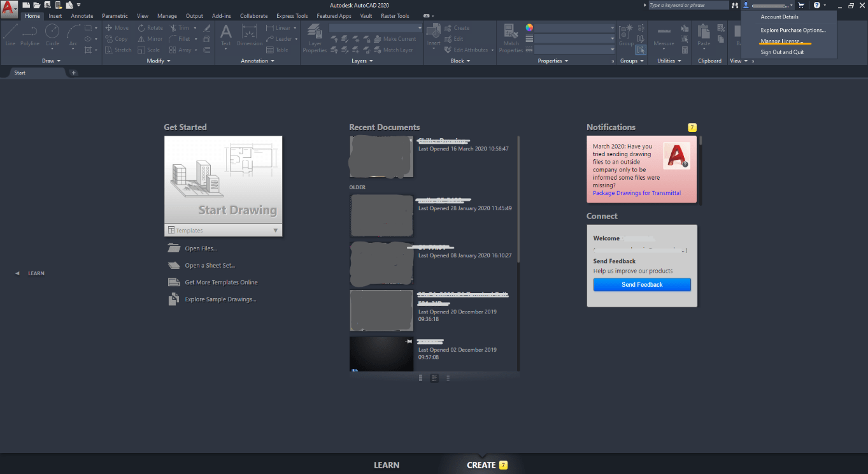Viewport: 868px width, 474px height.
Task: Select the Polyline tool
Action: click(30, 35)
